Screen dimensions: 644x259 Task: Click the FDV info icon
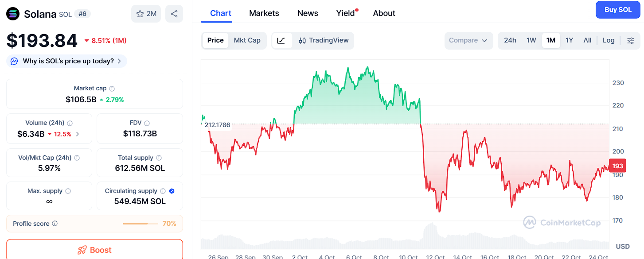(x=147, y=123)
